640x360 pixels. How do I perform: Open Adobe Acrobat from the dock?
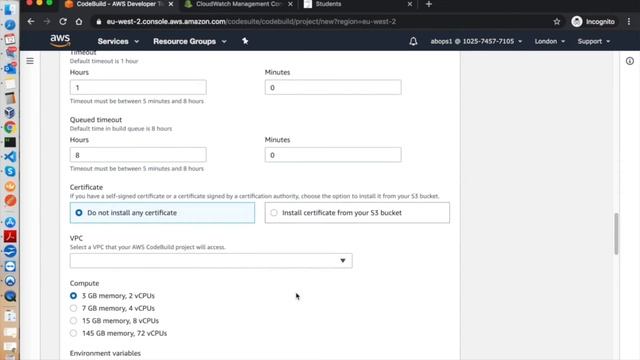[10, 236]
